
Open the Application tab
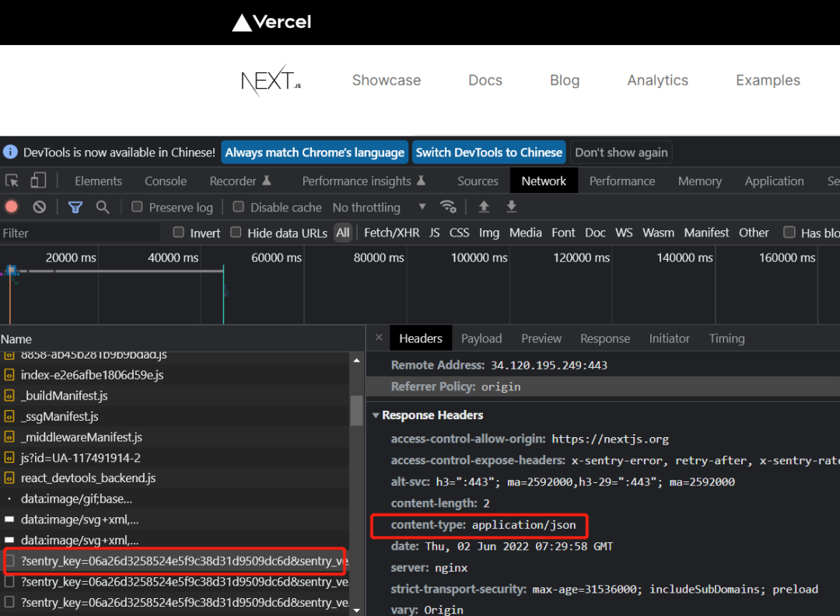coord(774,181)
